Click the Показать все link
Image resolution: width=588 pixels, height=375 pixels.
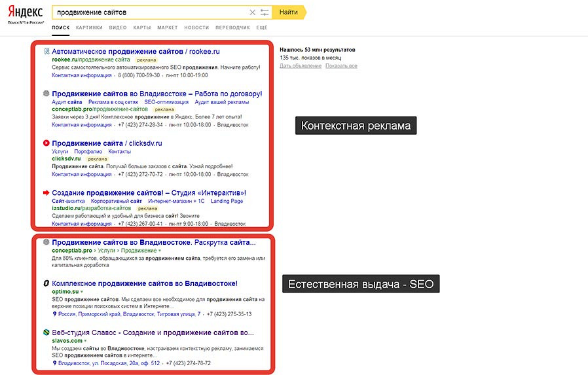[341, 65]
